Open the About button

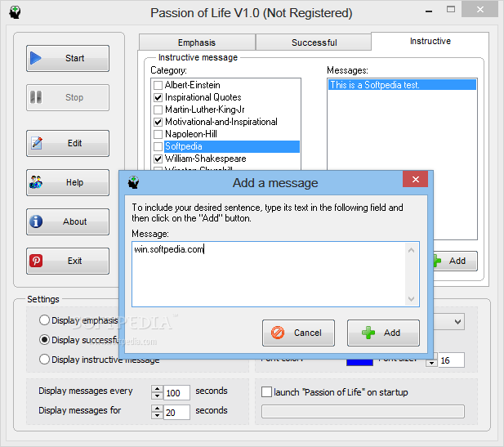68,221
